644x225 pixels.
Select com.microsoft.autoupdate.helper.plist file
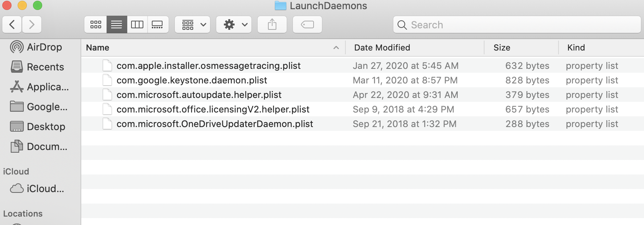click(x=199, y=95)
